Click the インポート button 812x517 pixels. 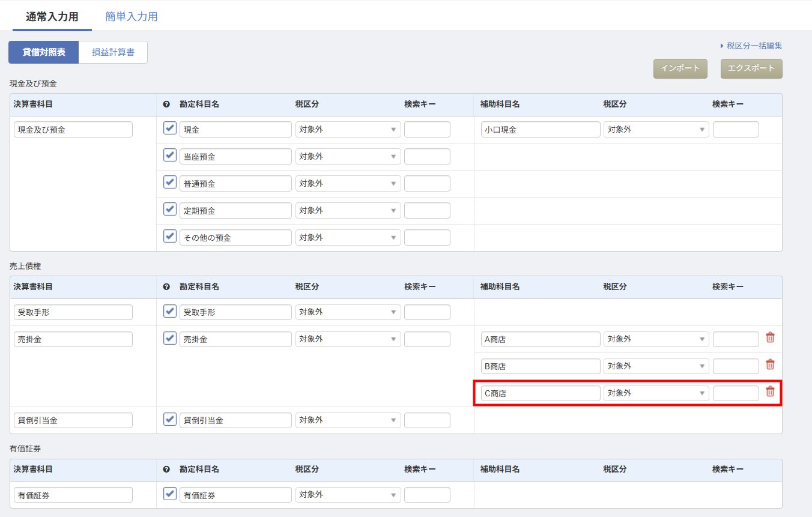point(680,68)
